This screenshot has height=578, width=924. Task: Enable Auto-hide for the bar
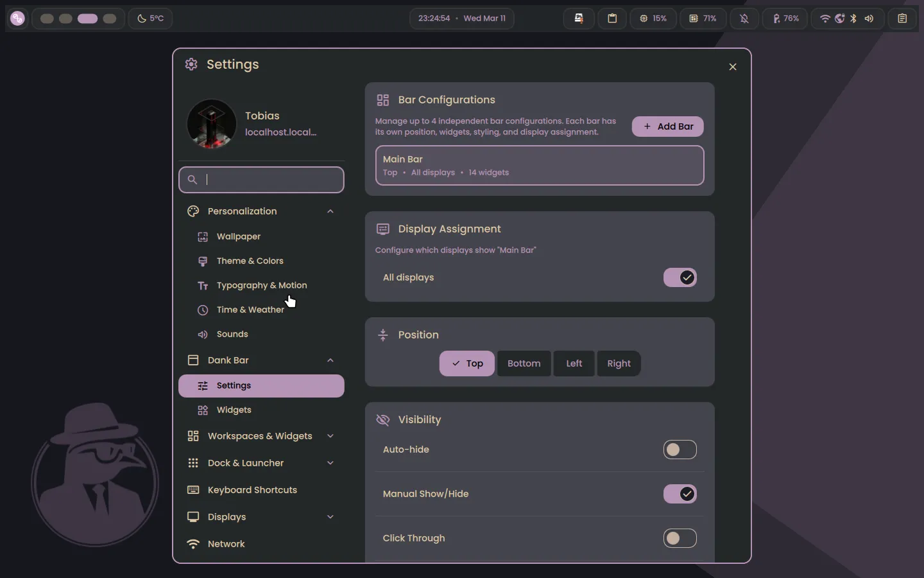pyautogui.click(x=680, y=450)
